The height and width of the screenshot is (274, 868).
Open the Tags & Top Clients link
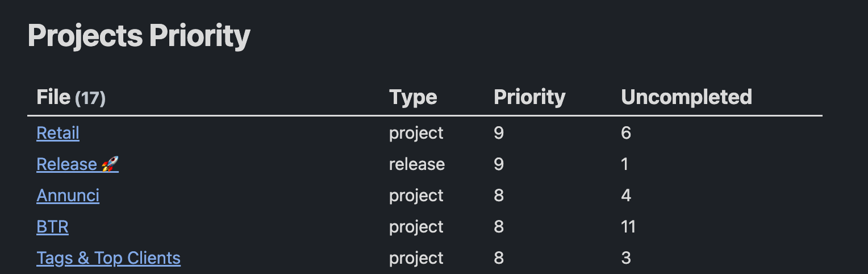pyautogui.click(x=108, y=258)
